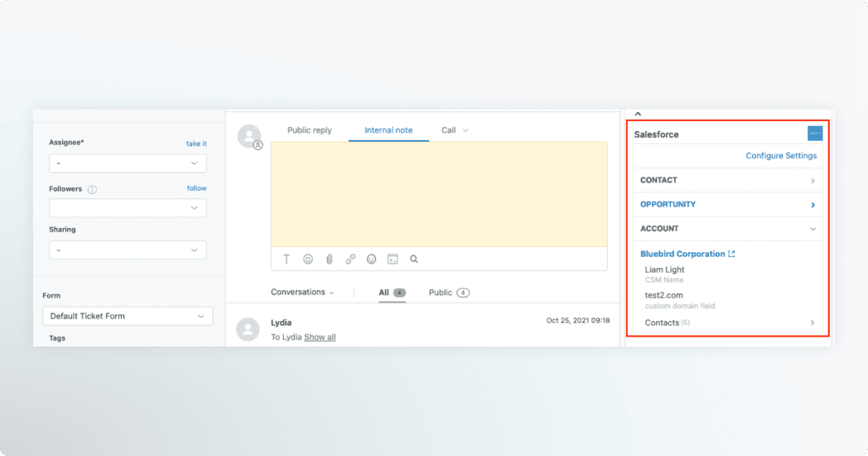
Task: Click the Oct 25, 2021 09:18 timestamp
Action: pyautogui.click(x=578, y=320)
